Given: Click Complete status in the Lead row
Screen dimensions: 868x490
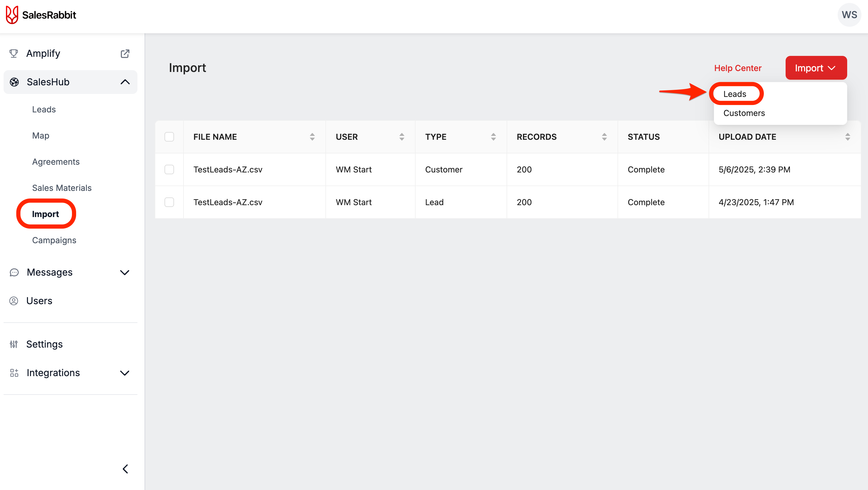Looking at the screenshot, I should tap(646, 202).
